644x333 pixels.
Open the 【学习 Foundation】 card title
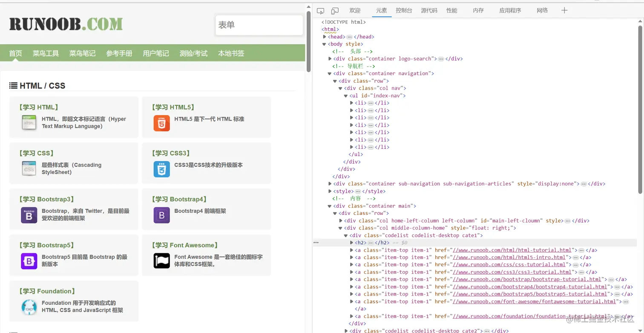[47, 292]
